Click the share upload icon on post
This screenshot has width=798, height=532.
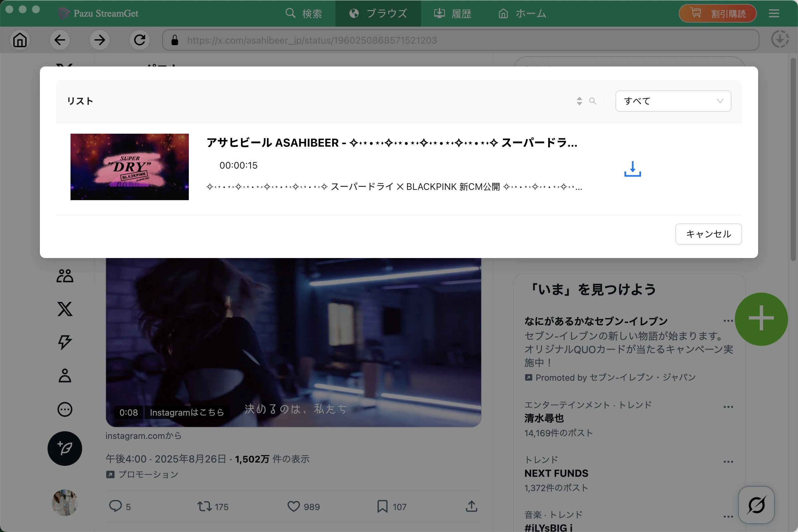(x=471, y=506)
